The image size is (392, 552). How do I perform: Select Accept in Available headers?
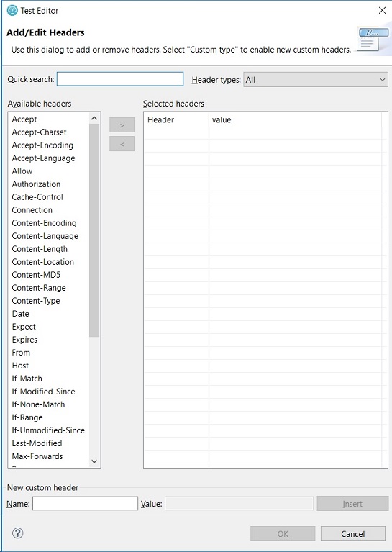(24, 119)
